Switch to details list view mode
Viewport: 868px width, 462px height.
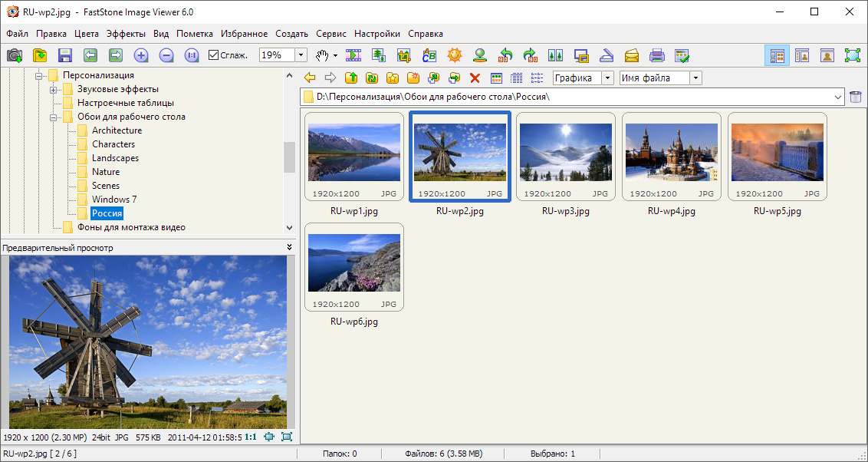pos(517,78)
